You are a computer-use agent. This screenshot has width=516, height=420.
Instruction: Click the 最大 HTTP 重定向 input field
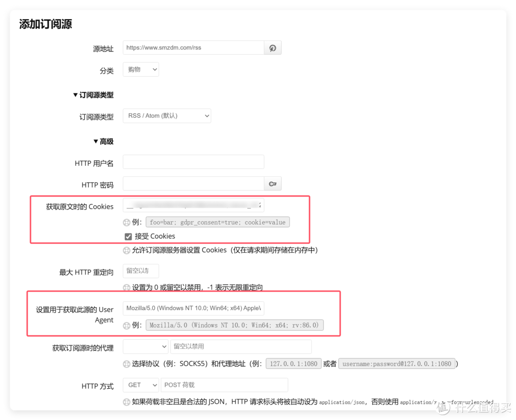(x=140, y=271)
